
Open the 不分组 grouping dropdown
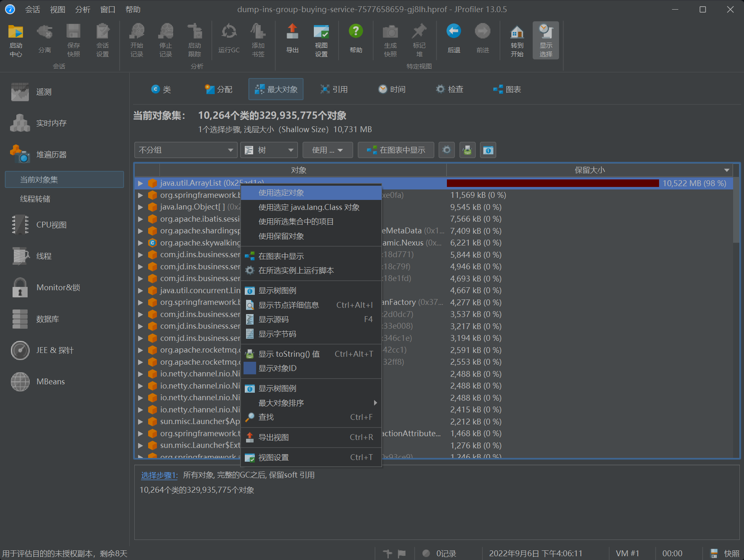186,150
